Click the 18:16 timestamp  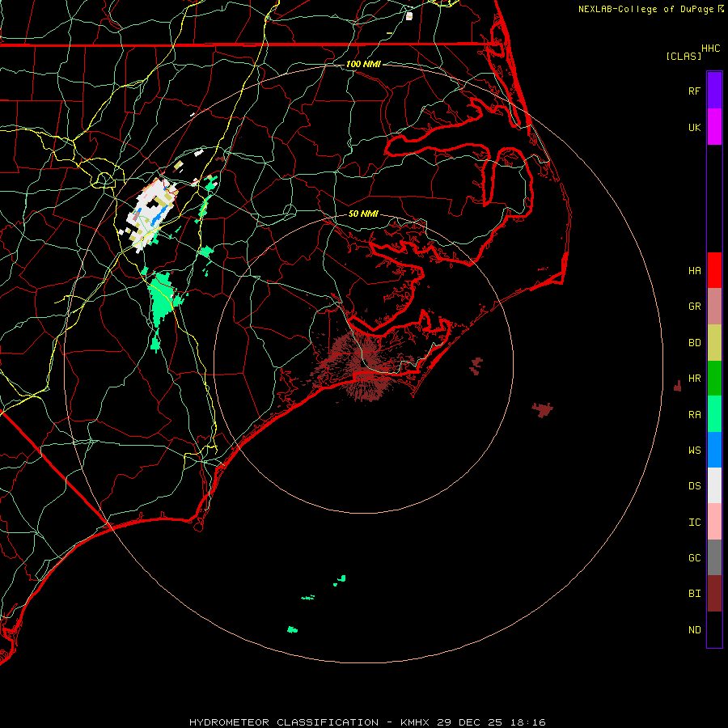527,722
